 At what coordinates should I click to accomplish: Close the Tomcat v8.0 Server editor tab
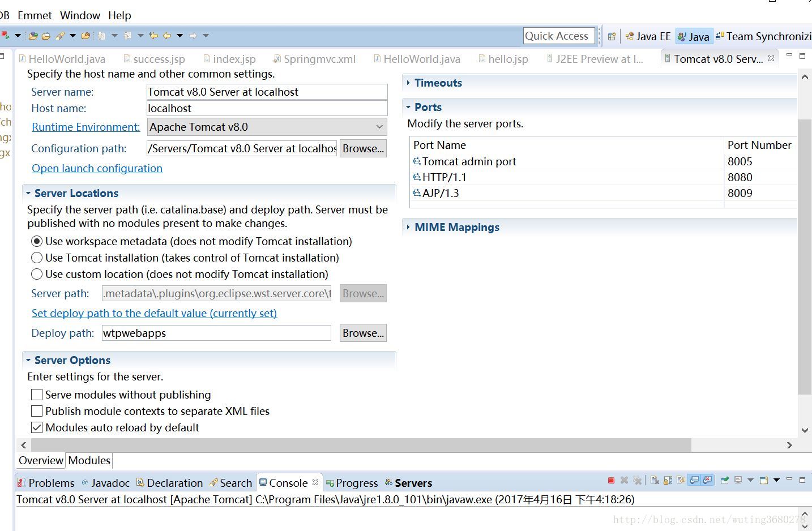[x=771, y=58]
